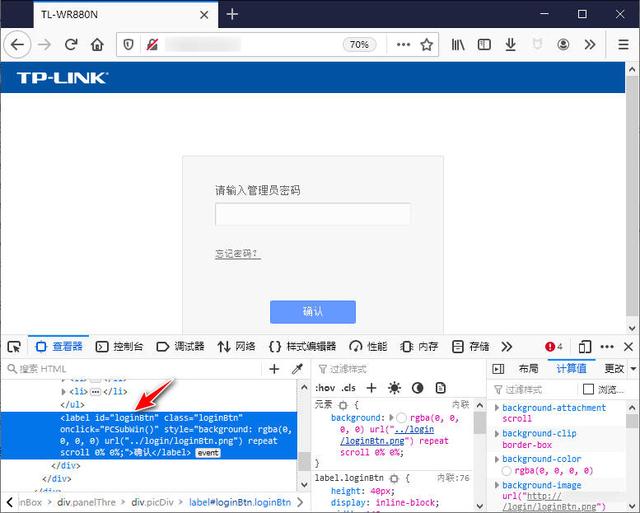
Task: Switch to 性能 performance tab
Action: click(368, 347)
